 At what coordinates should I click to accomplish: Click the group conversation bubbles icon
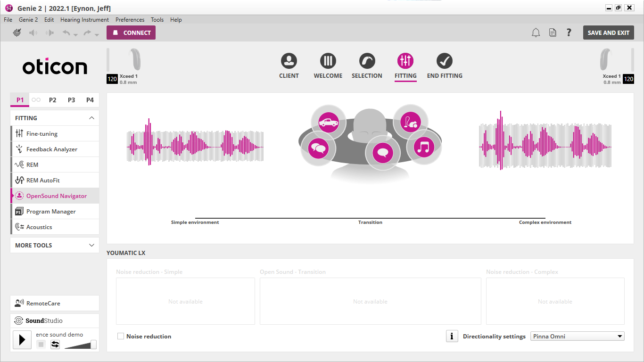318,148
